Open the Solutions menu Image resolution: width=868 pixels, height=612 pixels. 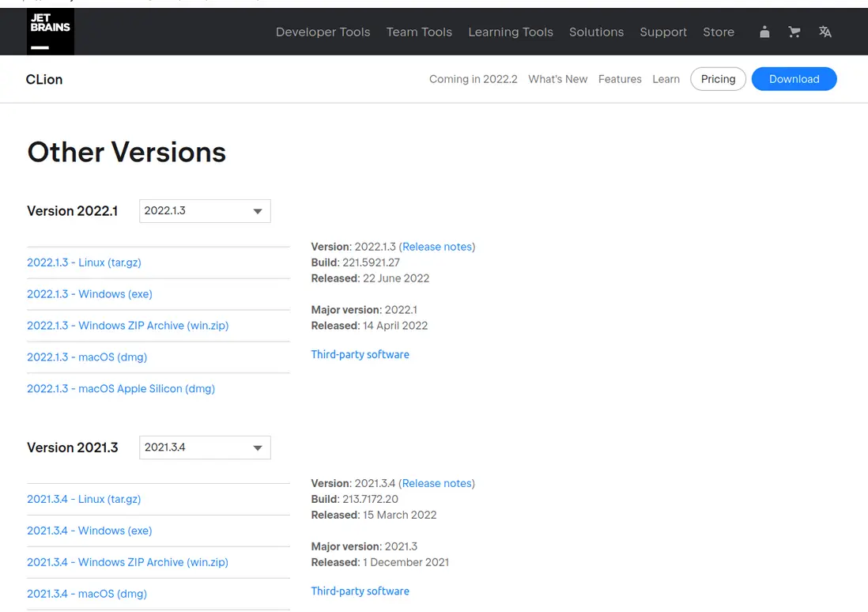coord(596,32)
